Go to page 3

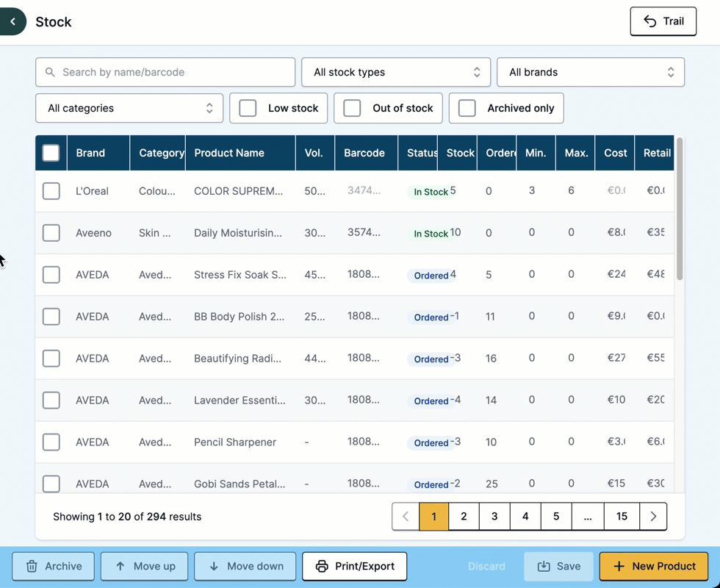pyautogui.click(x=494, y=516)
